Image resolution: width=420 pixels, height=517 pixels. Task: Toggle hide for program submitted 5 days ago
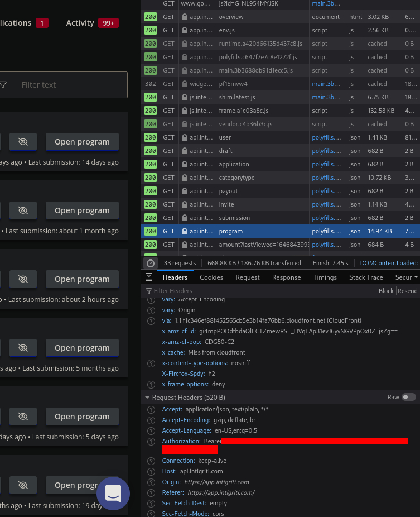click(23, 417)
